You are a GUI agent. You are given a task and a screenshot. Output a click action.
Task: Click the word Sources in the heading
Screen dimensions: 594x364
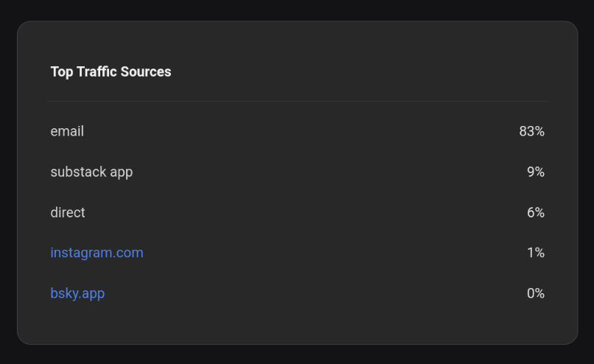(147, 71)
